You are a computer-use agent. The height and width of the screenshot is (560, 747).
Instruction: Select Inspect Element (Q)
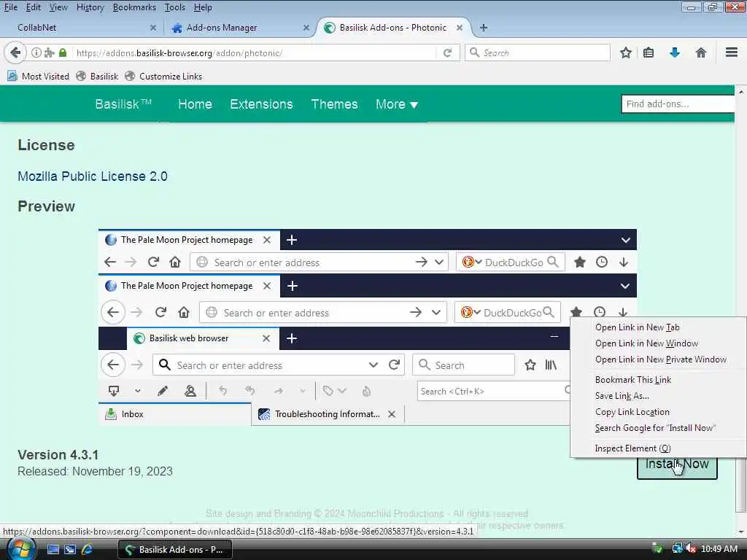pyautogui.click(x=659, y=448)
